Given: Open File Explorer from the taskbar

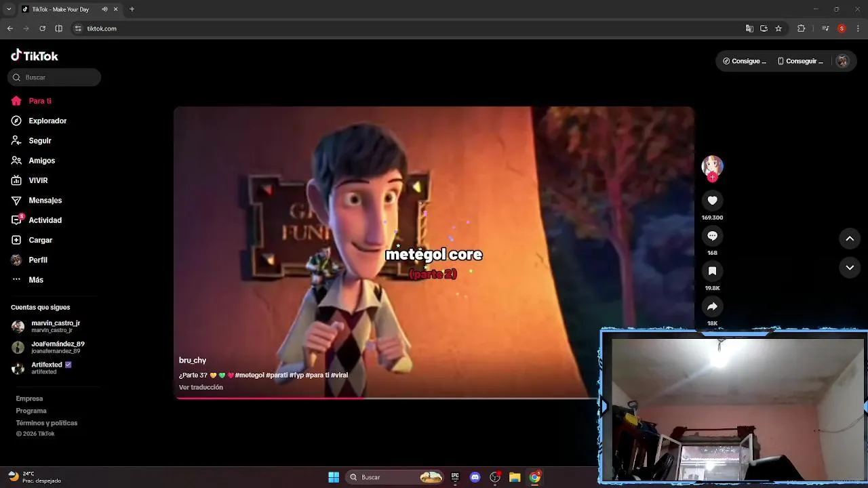Looking at the screenshot, I should coord(515,477).
